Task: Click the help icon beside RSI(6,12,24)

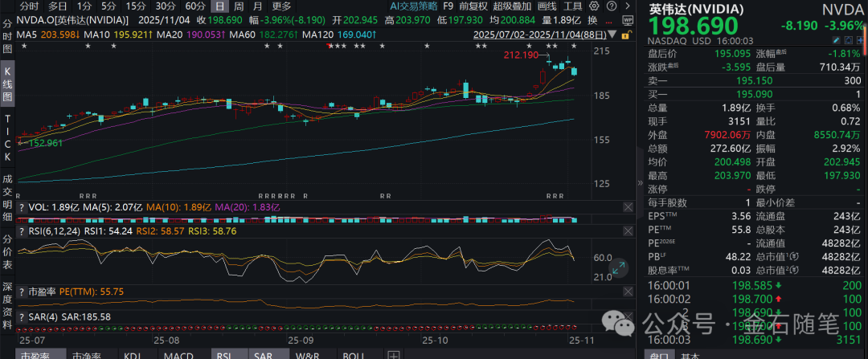Action: click(x=22, y=231)
